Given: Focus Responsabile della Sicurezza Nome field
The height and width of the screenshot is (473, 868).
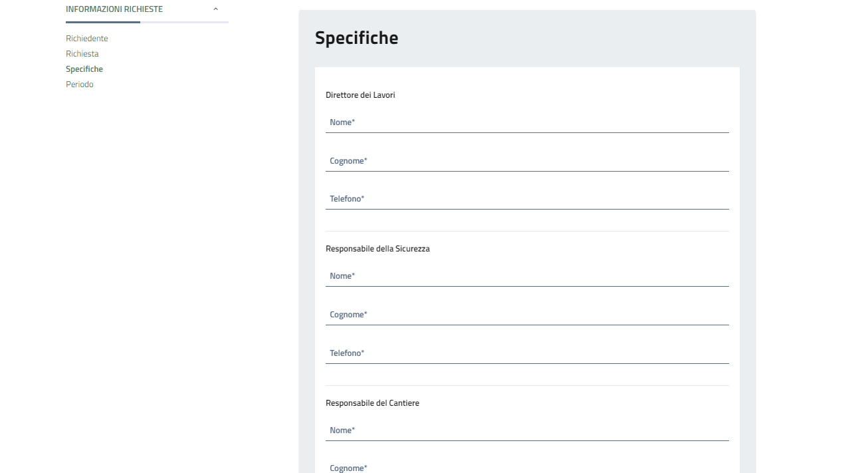Looking at the screenshot, I should click(x=526, y=276).
